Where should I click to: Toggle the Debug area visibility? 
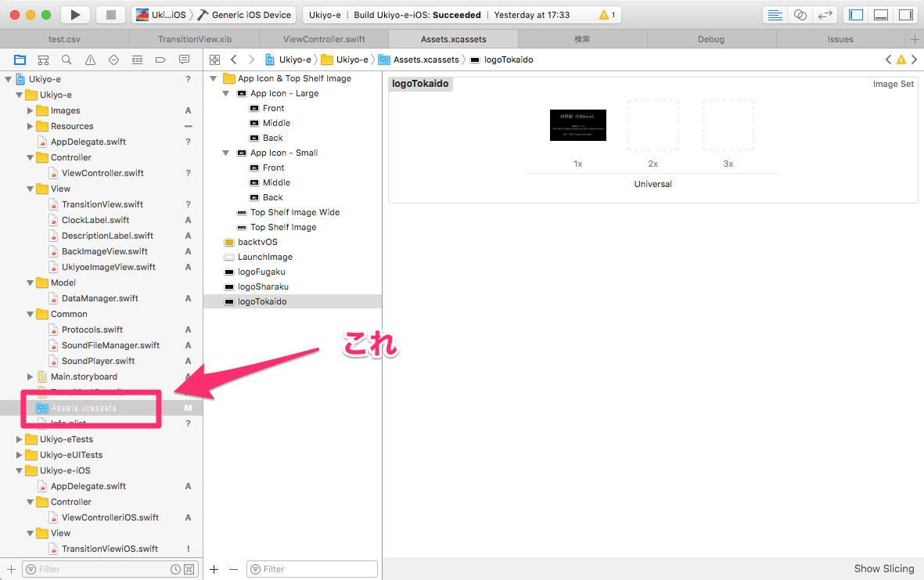[x=881, y=13]
